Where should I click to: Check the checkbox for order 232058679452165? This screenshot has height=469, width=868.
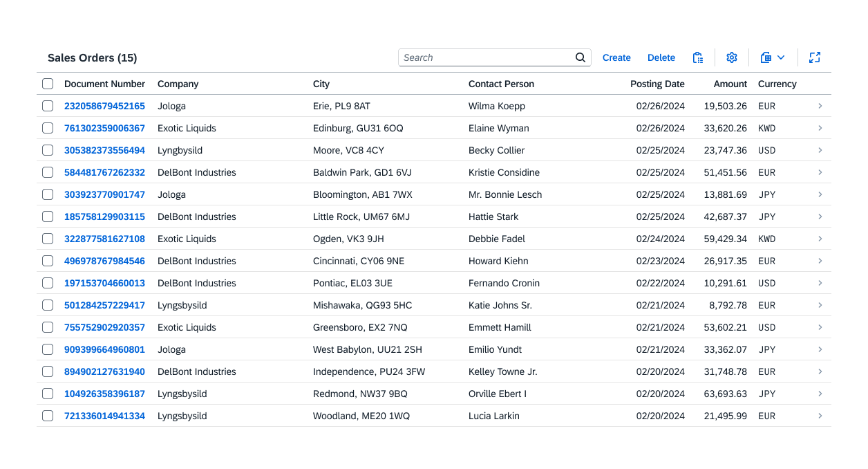click(47, 106)
